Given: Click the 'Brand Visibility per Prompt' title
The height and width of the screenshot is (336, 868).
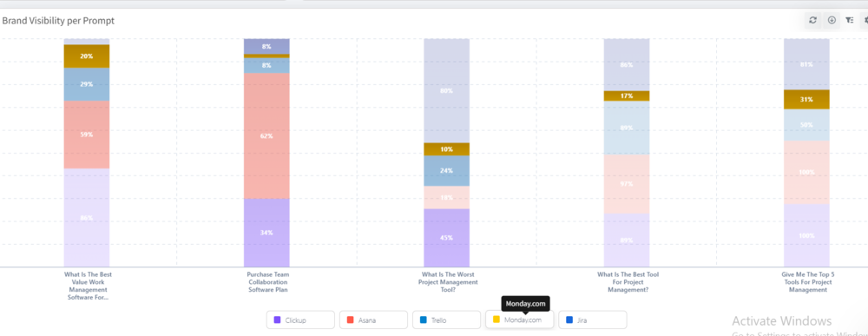Looking at the screenshot, I should point(58,21).
